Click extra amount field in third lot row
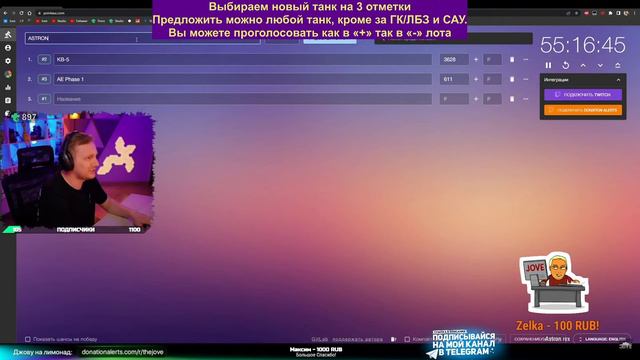 [x=492, y=99]
